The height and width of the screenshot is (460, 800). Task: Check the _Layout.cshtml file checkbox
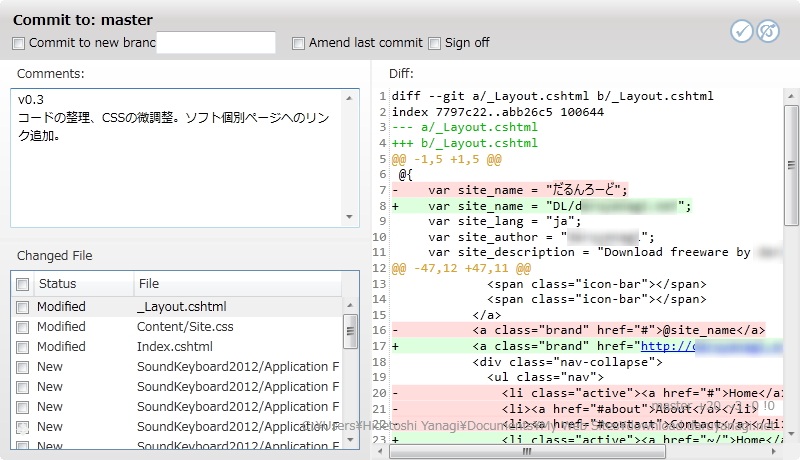point(22,307)
